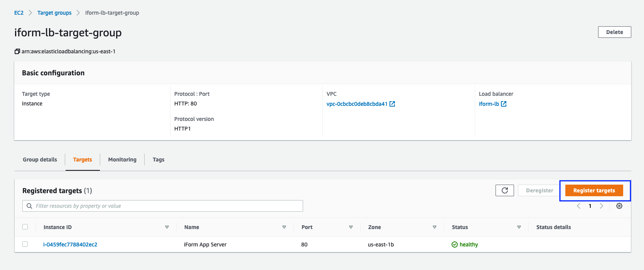
Task: Click the port 80 cell
Action: tap(304, 245)
